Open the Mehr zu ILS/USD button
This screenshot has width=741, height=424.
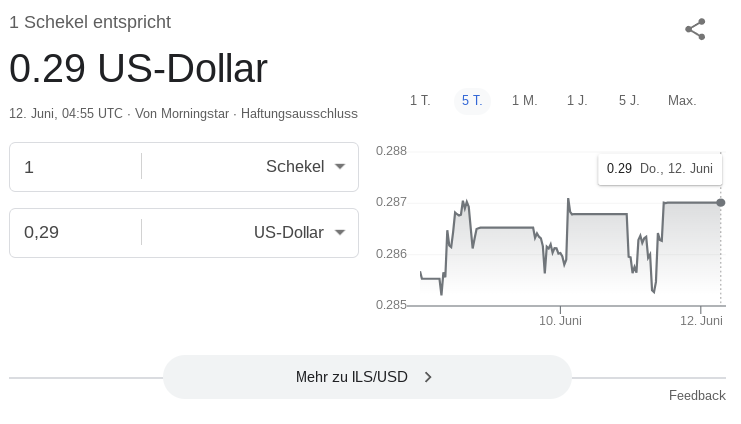pyautogui.click(x=367, y=377)
